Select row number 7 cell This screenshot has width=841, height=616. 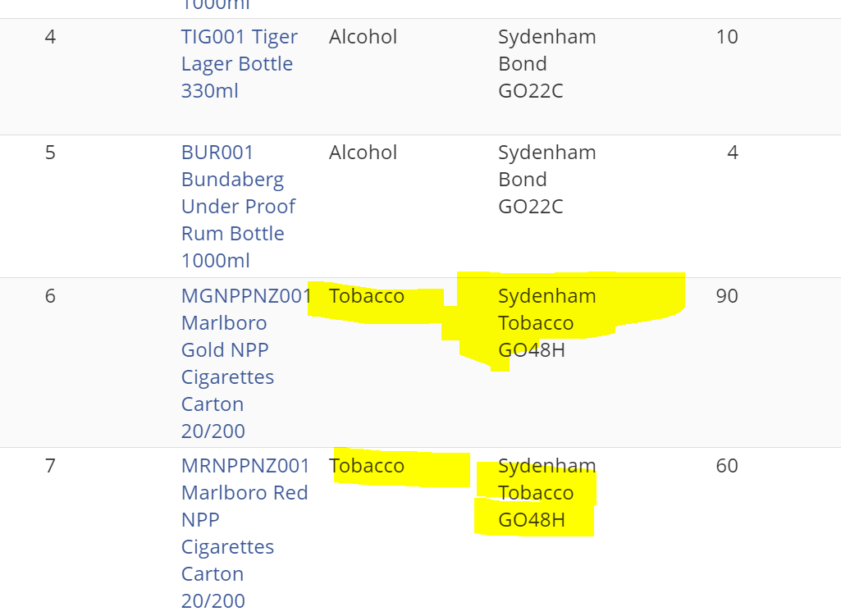click(50, 466)
